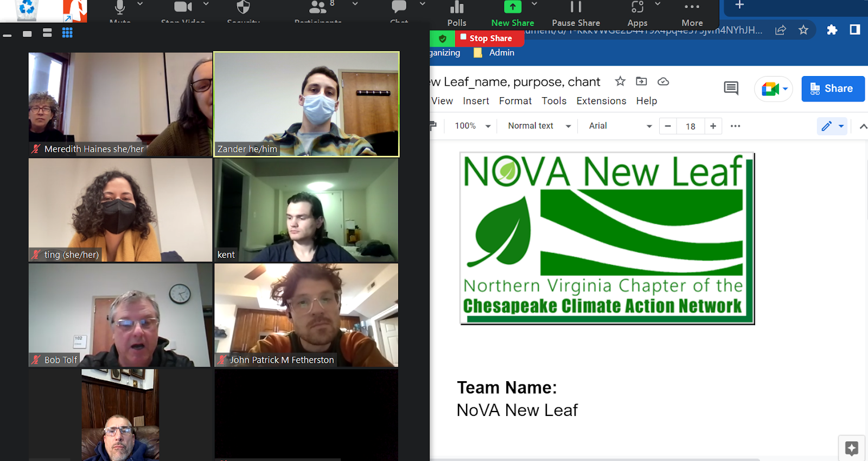The height and width of the screenshot is (461, 868).
Task: Click Explore button in Docs
Action: click(x=851, y=449)
